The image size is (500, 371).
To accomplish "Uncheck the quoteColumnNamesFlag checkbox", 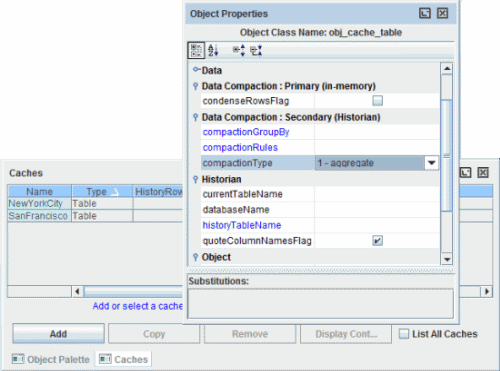I will point(377,240).
